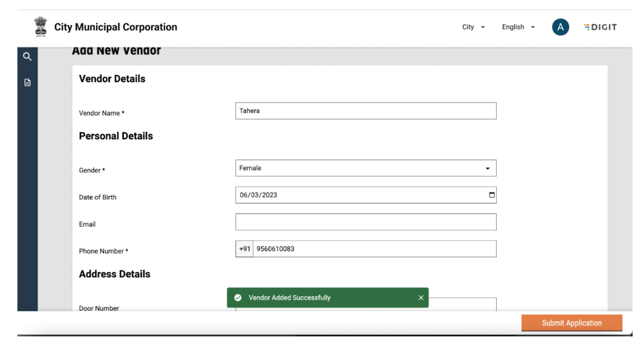Image resolution: width=644 pixels, height=341 pixels.
Task: Dismiss the Vendor Added Successfully notification
Action: (421, 298)
